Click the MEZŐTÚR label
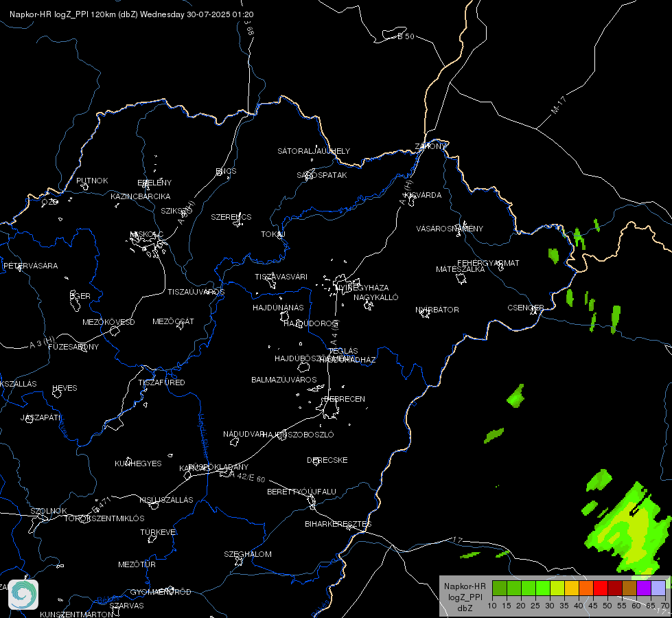The image size is (672, 618). (137, 564)
